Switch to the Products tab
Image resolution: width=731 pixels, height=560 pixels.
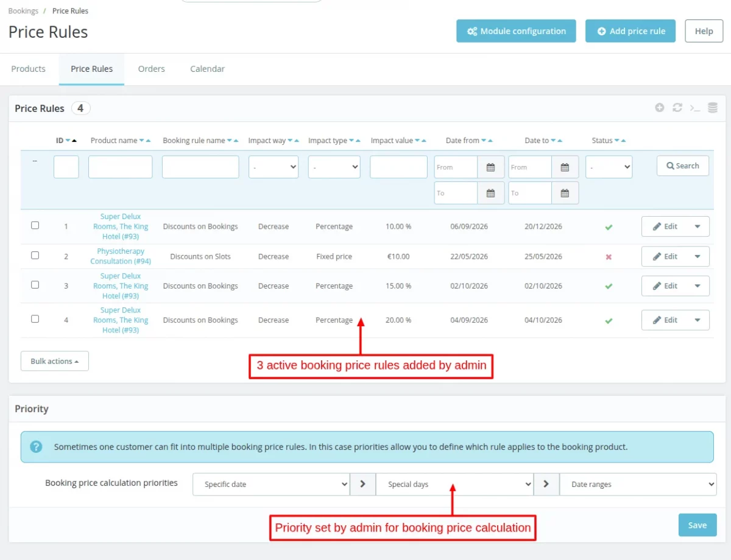point(28,69)
